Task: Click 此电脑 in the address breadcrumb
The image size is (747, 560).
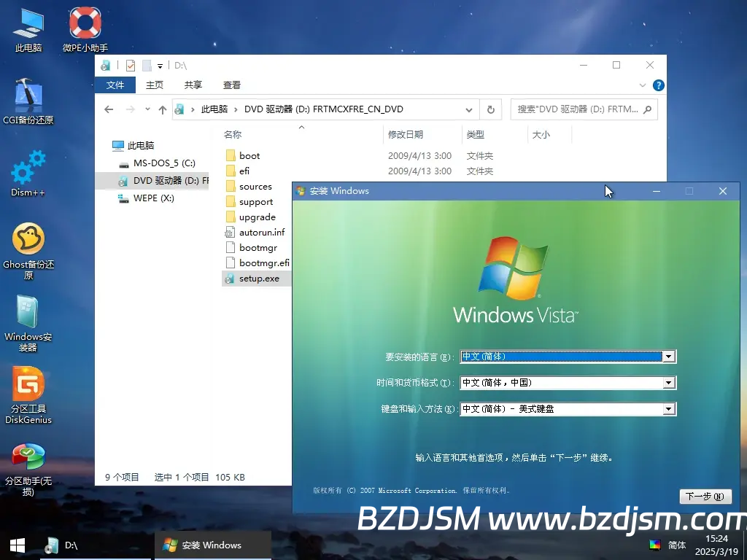Action: click(x=214, y=109)
